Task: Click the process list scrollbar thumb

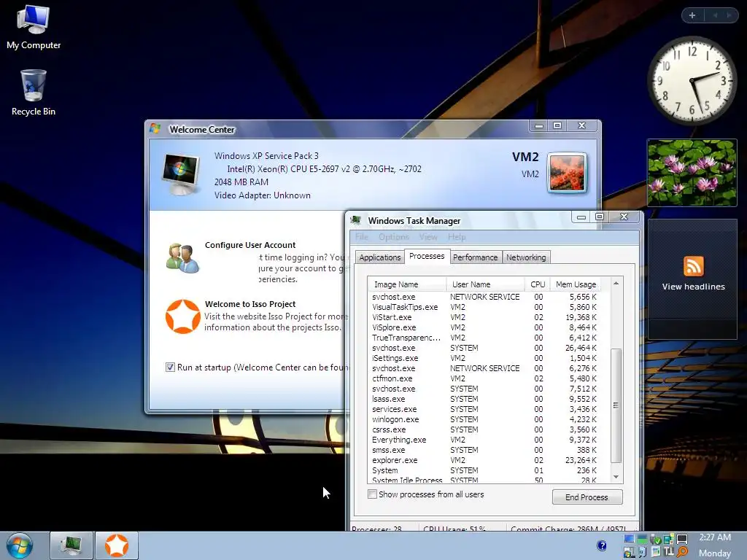Action: click(616, 405)
